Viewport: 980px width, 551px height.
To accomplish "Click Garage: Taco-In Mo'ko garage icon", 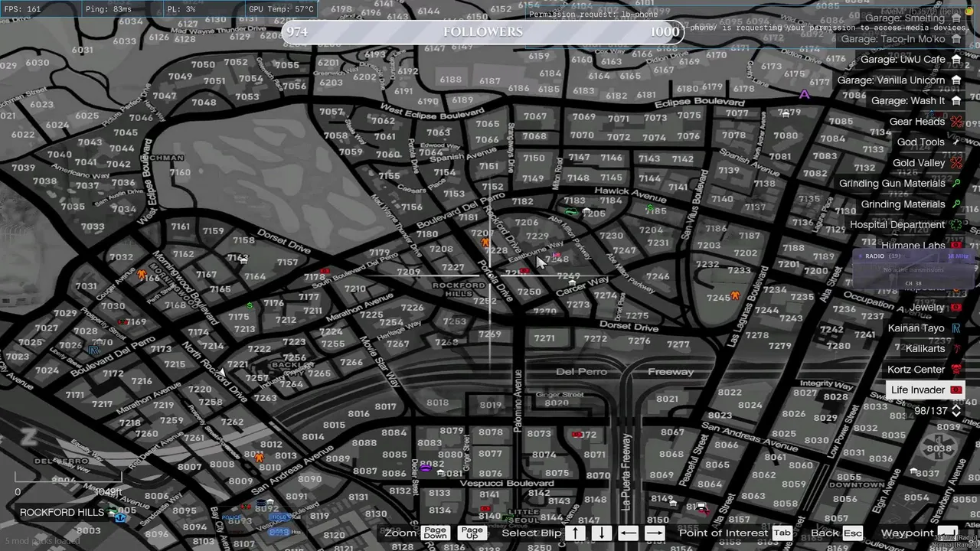I will (x=956, y=38).
